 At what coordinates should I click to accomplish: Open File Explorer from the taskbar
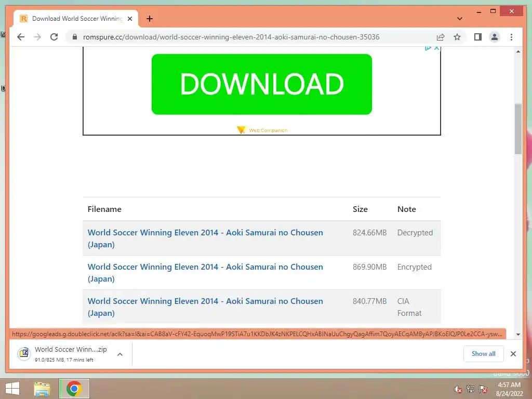click(x=42, y=389)
